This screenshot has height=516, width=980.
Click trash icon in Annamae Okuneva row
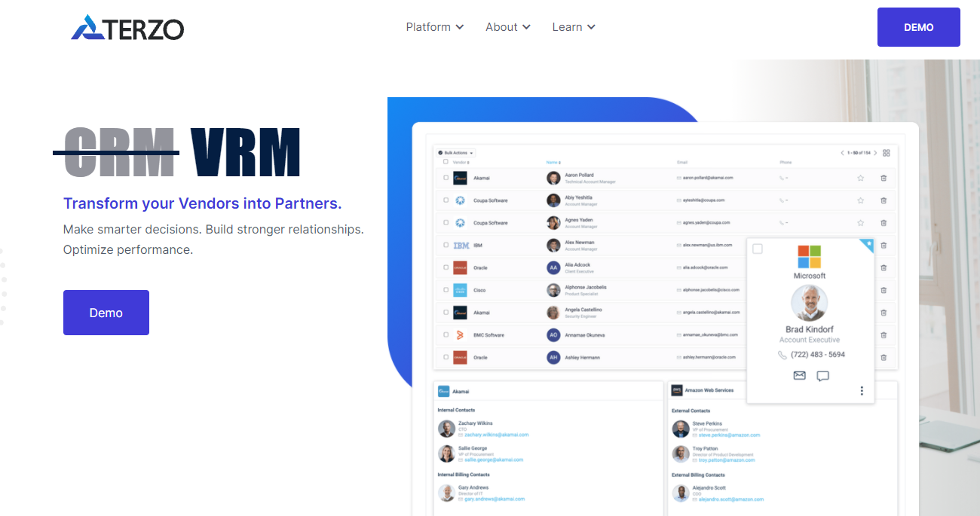click(884, 335)
